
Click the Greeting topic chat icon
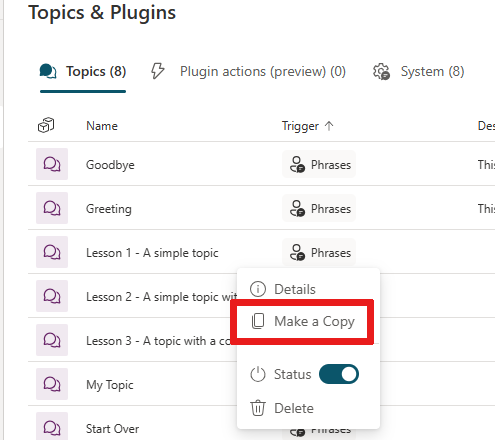(52, 208)
